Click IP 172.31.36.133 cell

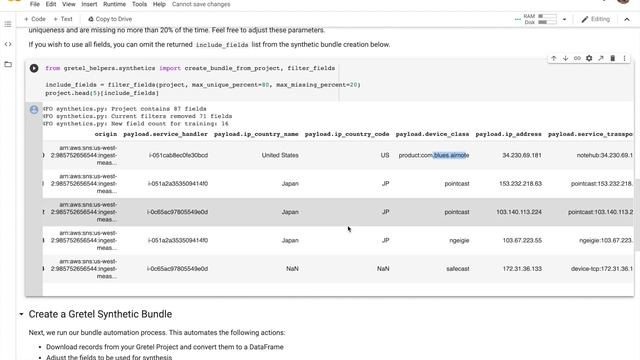tap(522, 269)
